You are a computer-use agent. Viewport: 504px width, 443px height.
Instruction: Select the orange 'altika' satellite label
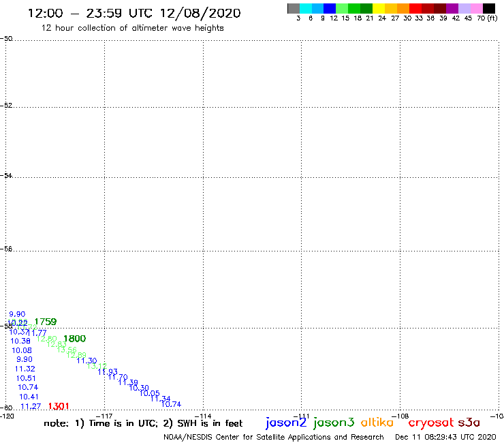tap(377, 423)
